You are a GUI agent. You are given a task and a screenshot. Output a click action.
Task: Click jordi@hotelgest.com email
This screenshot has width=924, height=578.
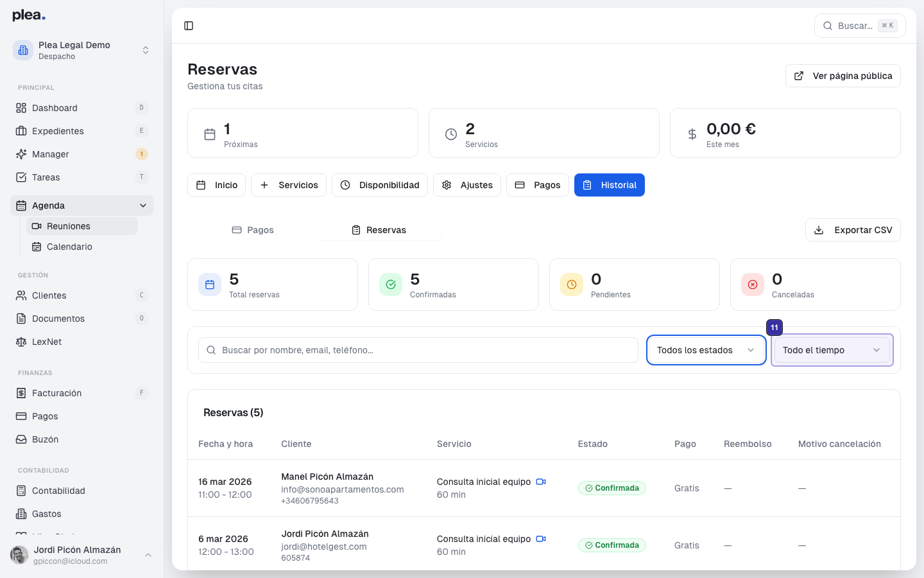click(x=324, y=547)
